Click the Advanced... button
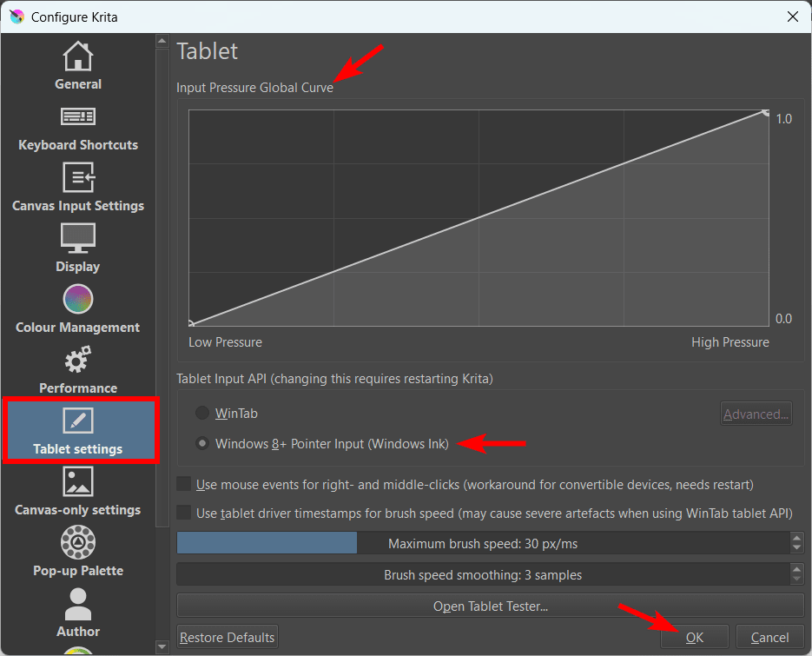 (x=756, y=414)
